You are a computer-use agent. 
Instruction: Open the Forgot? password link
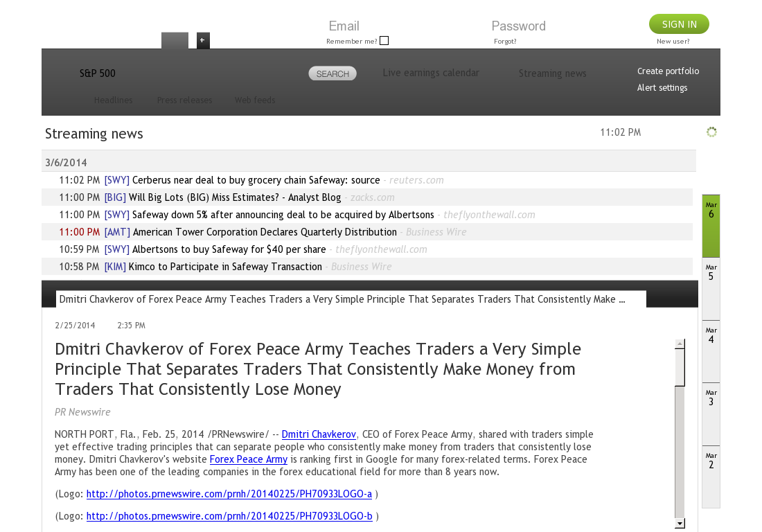click(x=505, y=42)
